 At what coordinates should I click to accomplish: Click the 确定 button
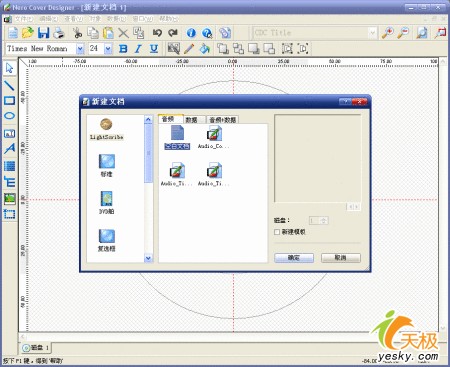(294, 258)
